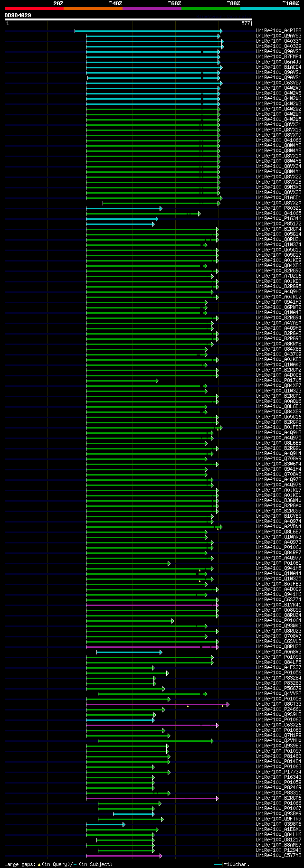Select the UniRef100_P01061 label

point(278,563)
